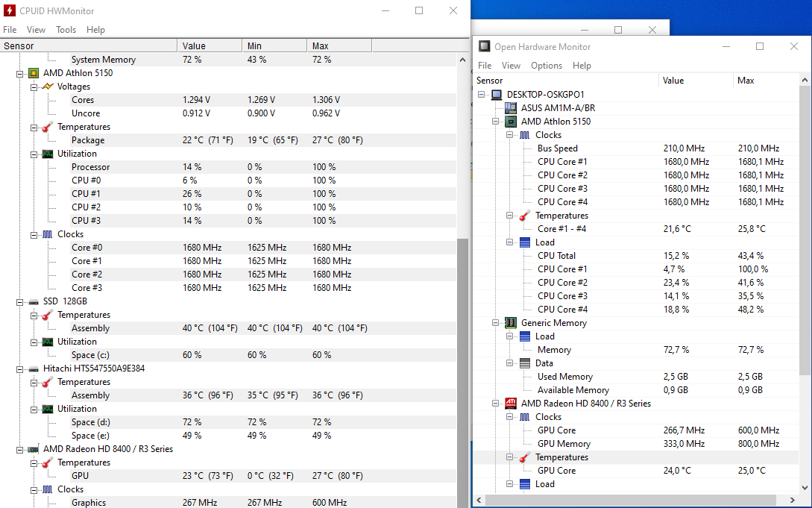Click the AMD Athlon 5150 processor icon in HWMonitor

pos(33,73)
